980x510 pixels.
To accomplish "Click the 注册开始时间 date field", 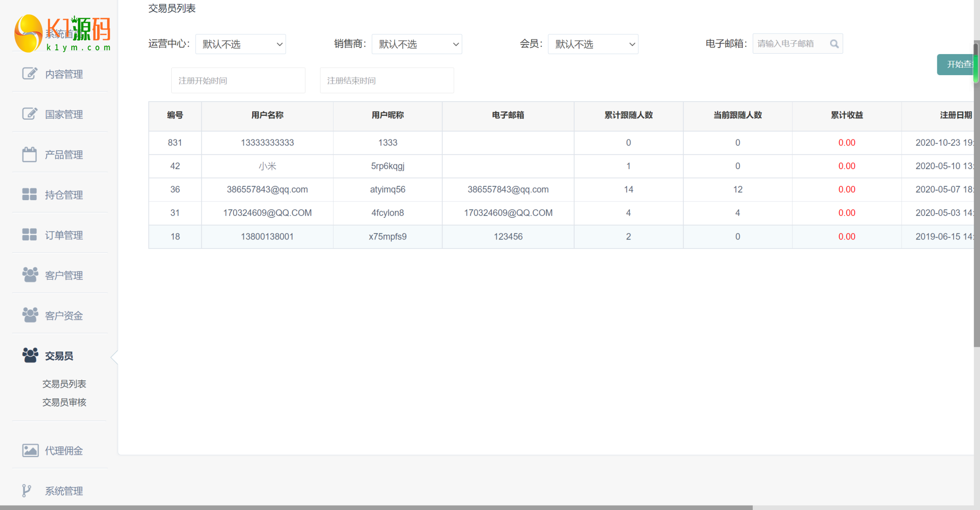I will (238, 80).
